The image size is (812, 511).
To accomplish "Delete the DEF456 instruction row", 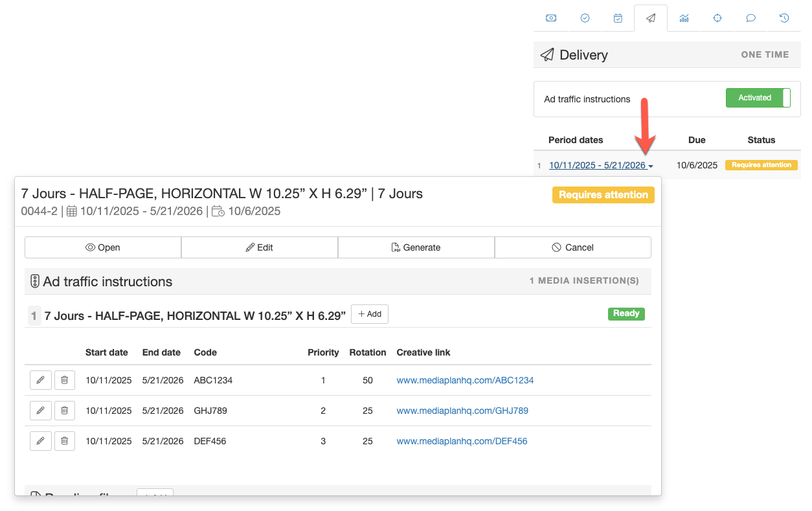I will click(x=65, y=441).
